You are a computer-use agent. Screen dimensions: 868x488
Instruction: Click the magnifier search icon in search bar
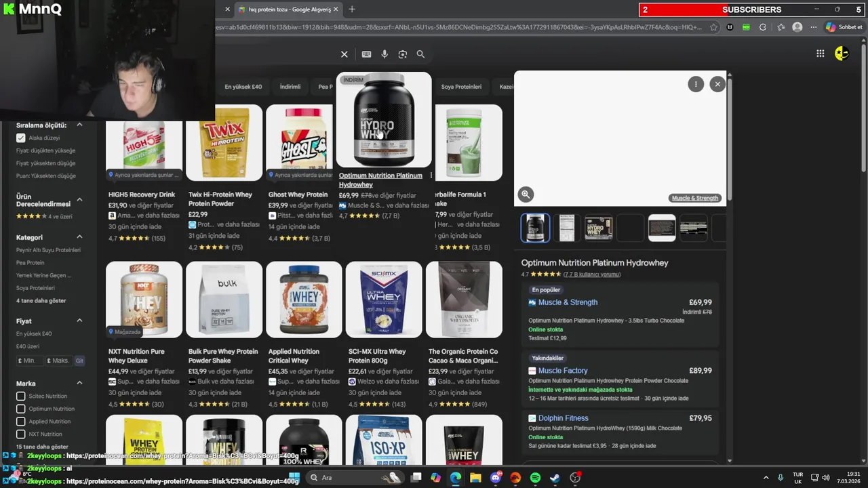click(x=420, y=54)
